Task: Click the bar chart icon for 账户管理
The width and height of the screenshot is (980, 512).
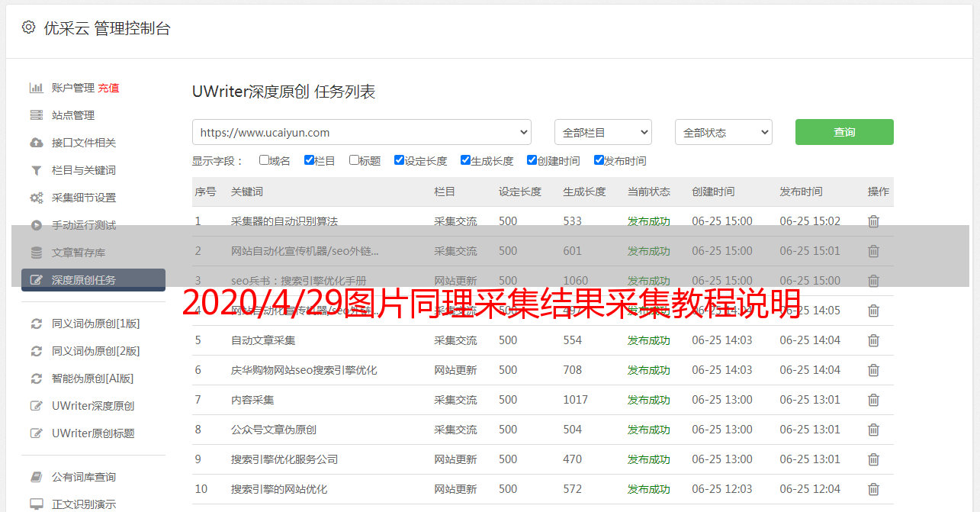Action: tap(36, 88)
